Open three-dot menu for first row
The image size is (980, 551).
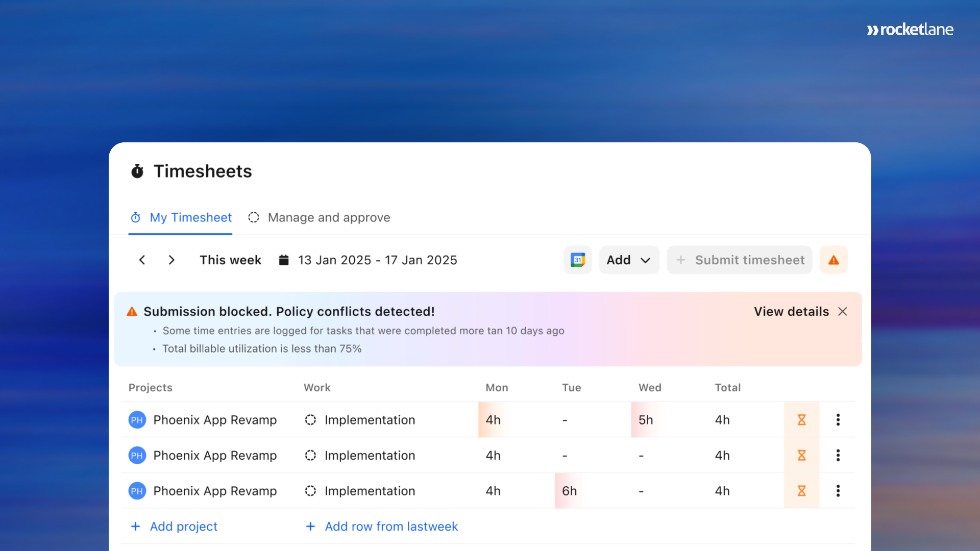tap(838, 420)
